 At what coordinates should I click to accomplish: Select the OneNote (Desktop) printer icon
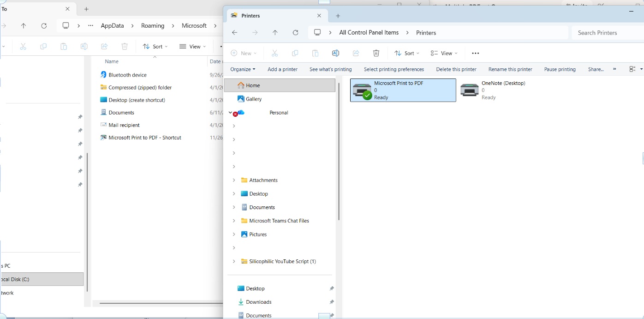[470, 90]
